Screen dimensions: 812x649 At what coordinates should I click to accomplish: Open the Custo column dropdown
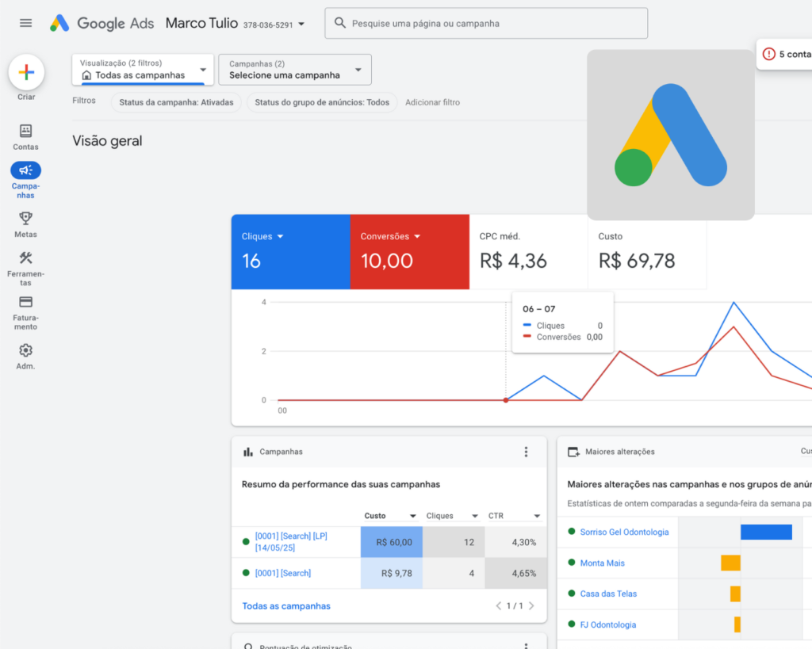412,516
